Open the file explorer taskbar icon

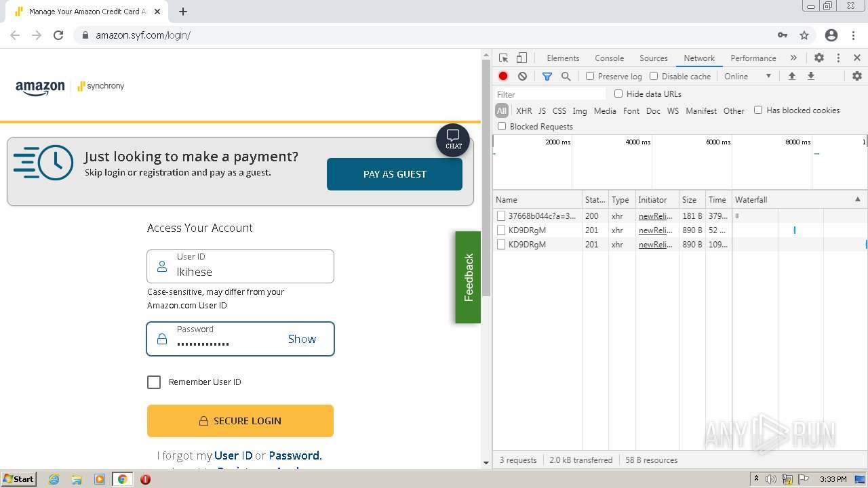tap(77, 479)
